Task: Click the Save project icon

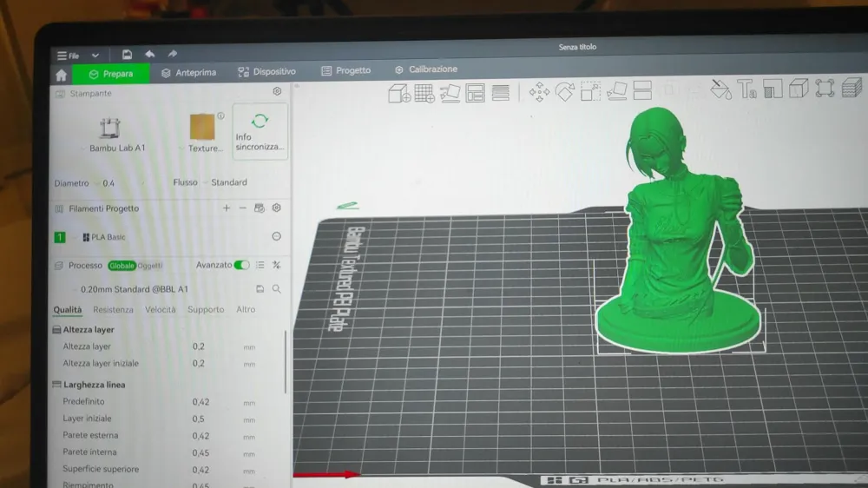Action: (127, 55)
